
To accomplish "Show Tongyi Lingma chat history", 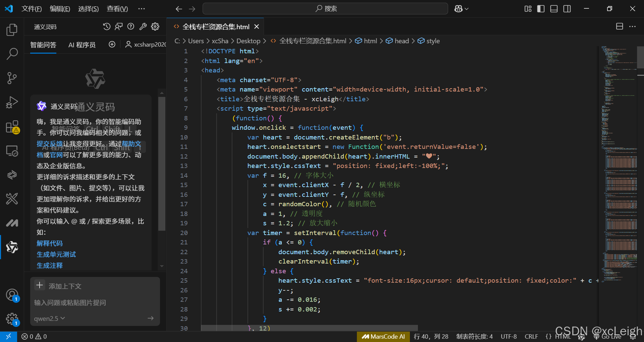I will point(107,26).
